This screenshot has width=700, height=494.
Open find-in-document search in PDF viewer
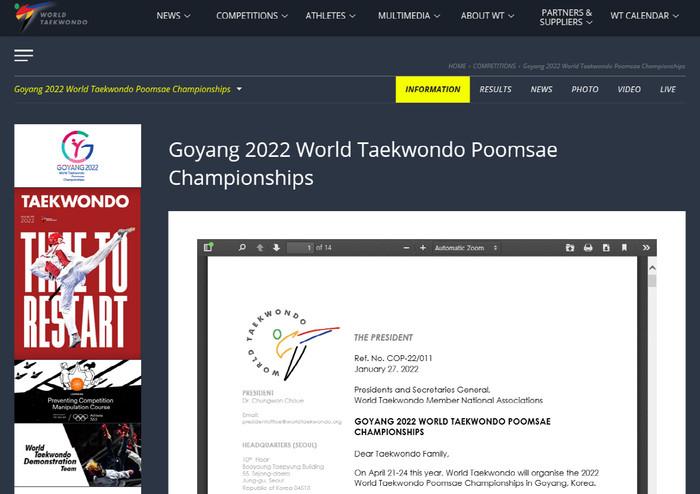click(x=242, y=247)
